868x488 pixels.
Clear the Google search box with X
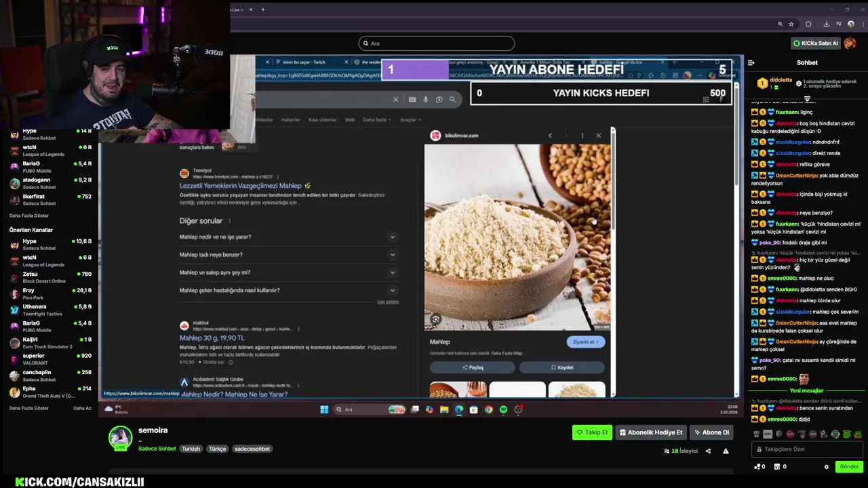click(x=396, y=100)
